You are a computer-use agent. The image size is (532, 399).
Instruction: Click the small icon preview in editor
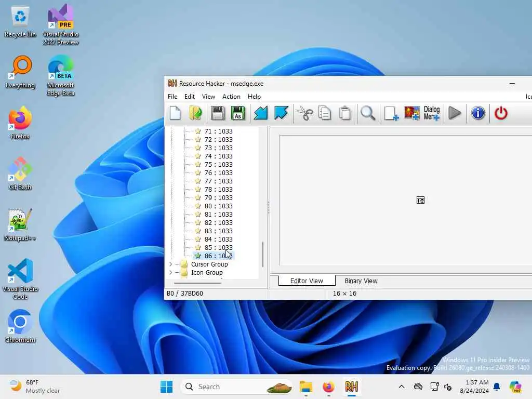(x=420, y=200)
